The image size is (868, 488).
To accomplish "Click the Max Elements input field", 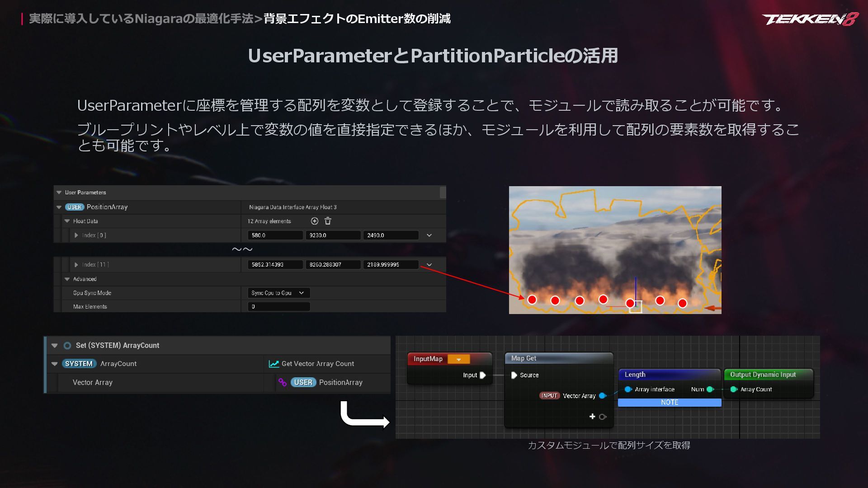I will tap(278, 306).
